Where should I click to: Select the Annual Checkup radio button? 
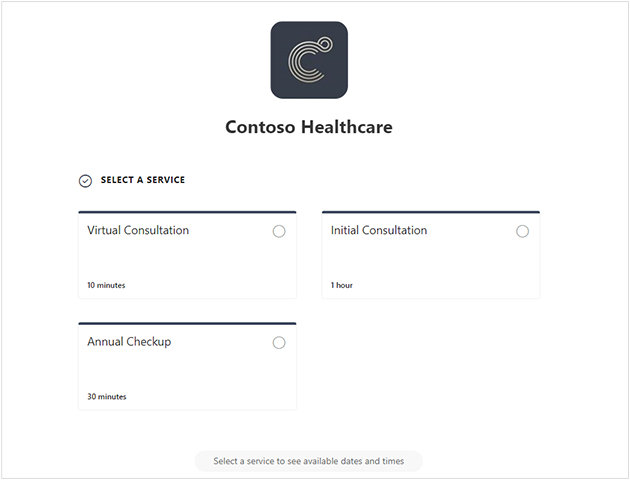[279, 343]
